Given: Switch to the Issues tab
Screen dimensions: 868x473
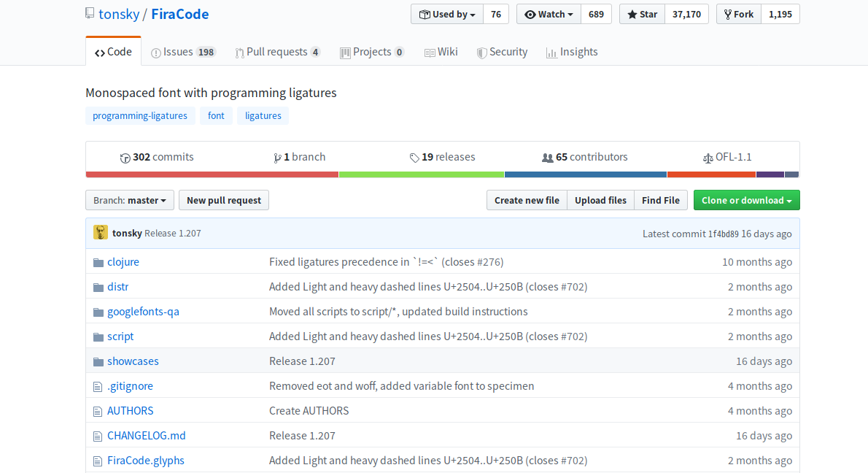Looking at the screenshot, I should 182,52.
